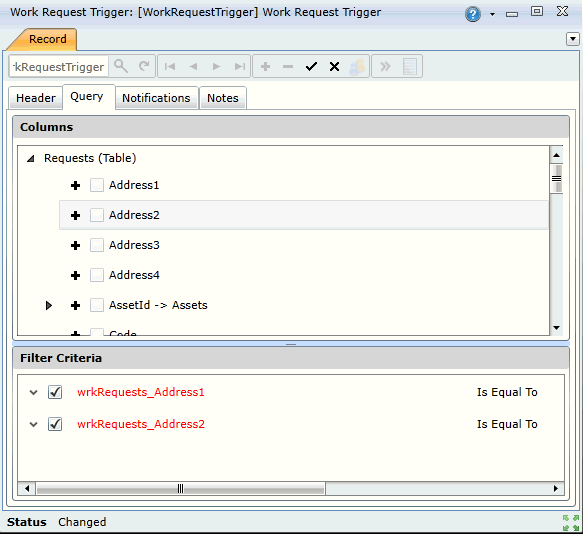
Task: Click the search magnifier icon
Action: [121, 67]
